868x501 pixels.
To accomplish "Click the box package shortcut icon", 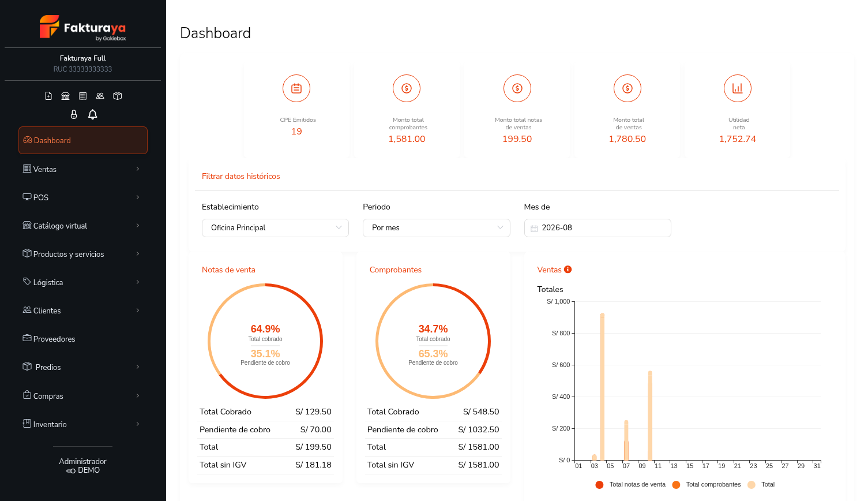I will tap(118, 96).
